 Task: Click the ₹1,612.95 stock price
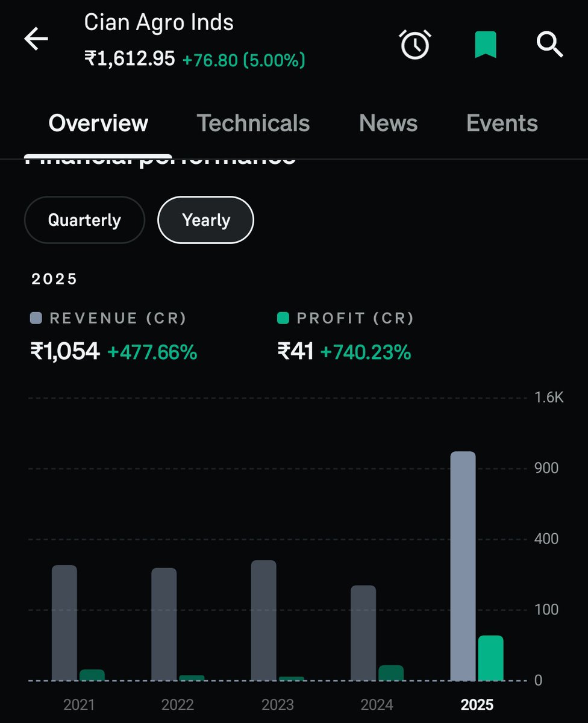click(130, 59)
